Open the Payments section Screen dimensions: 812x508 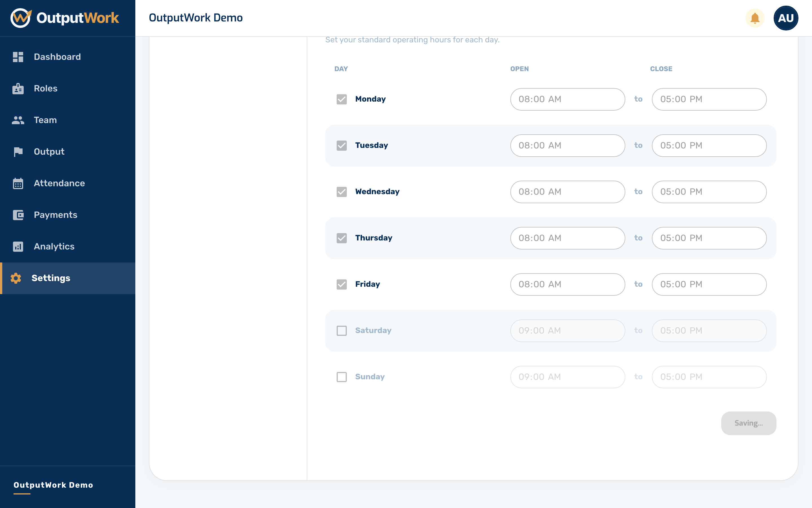coord(68,215)
